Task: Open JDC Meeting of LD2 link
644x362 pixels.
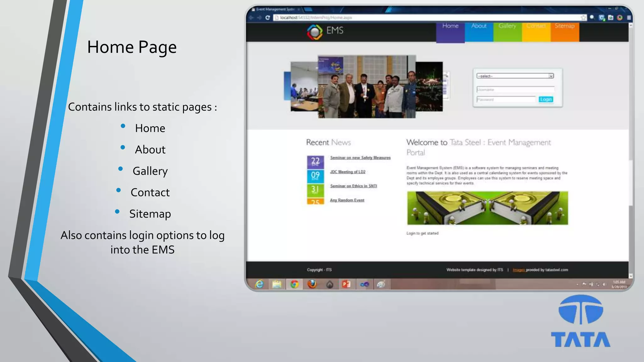Action: coord(348,172)
